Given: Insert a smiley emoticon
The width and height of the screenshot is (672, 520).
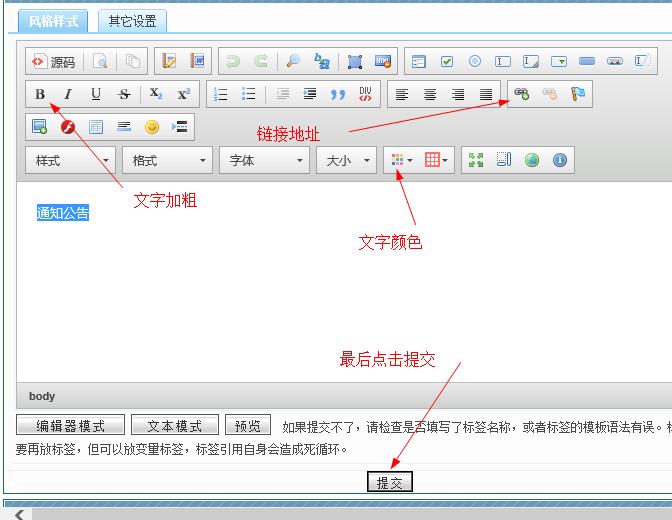Looking at the screenshot, I should (x=152, y=127).
